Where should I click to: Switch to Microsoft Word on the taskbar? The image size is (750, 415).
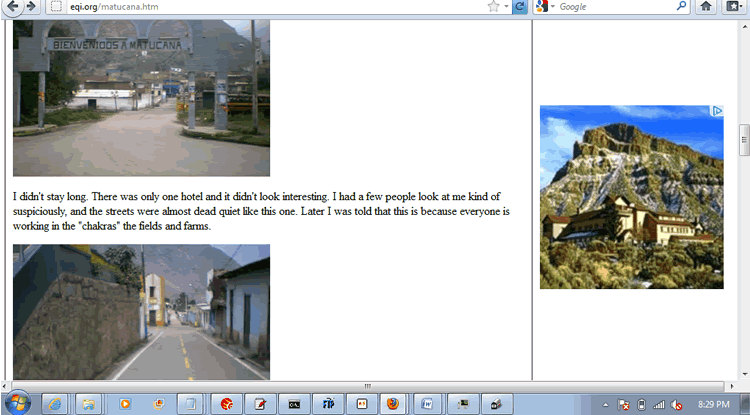(427, 404)
